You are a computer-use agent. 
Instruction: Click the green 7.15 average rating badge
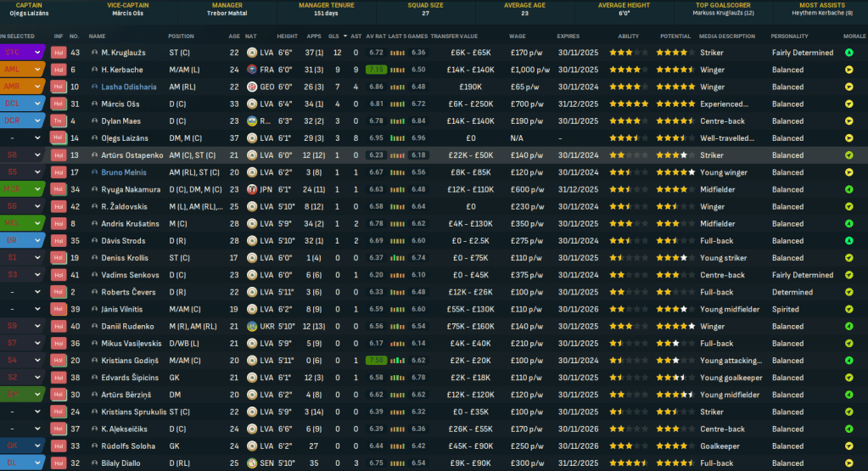pyautogui.click(x=377, y=70)
